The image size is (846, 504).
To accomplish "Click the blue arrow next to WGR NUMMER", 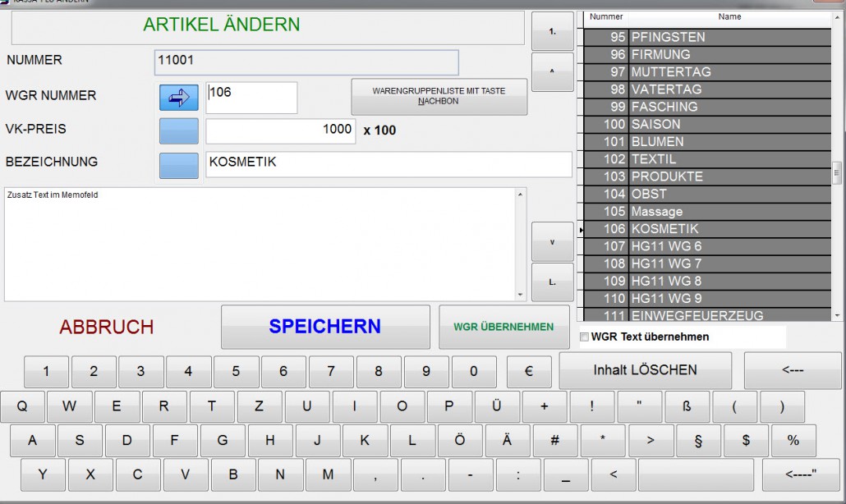I will (178, 98).
